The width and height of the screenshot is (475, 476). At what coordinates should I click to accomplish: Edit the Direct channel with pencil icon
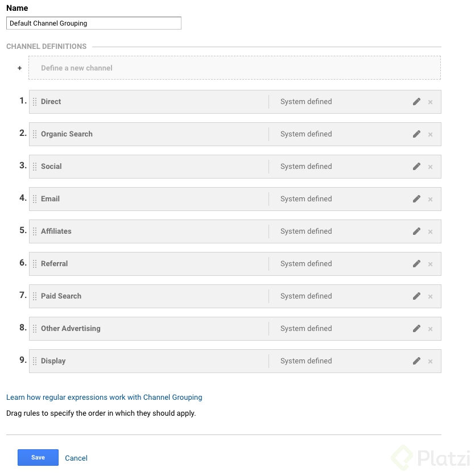coord(416,102)
